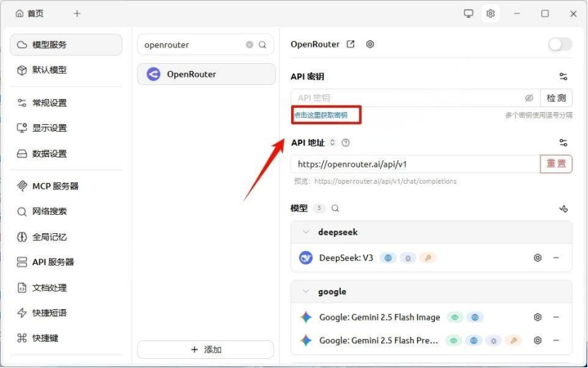The image size is (588, 368).
Task: Select the DeepSeek: V3 model row
Action: click(x=431, y=257)
